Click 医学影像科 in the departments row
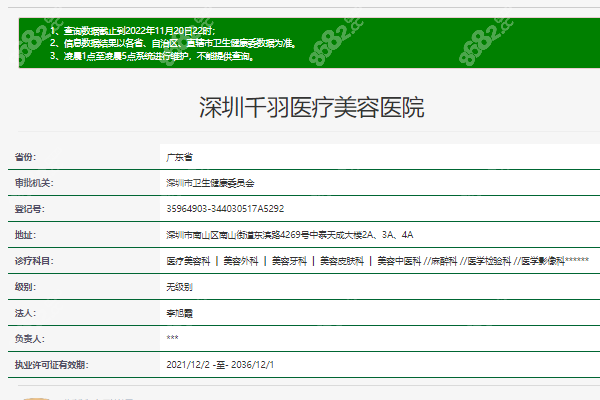The width and height of the screenshot is (600, 400). (x=543, y=261)
